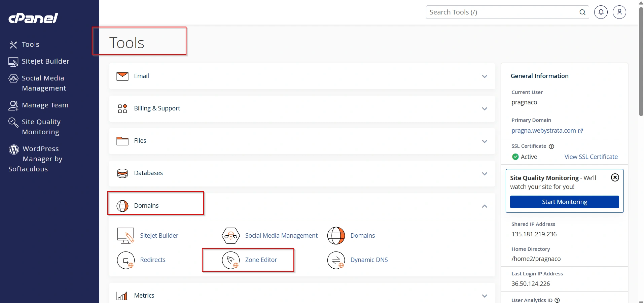Expand the Email section chevron
The image size is (644, 303).
pos(485,76)
